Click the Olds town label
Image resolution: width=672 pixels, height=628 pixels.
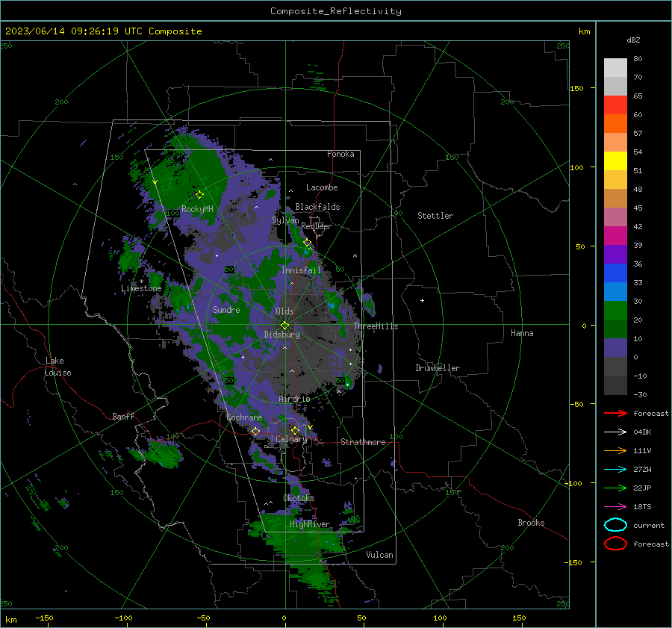(x=284, y=311)
